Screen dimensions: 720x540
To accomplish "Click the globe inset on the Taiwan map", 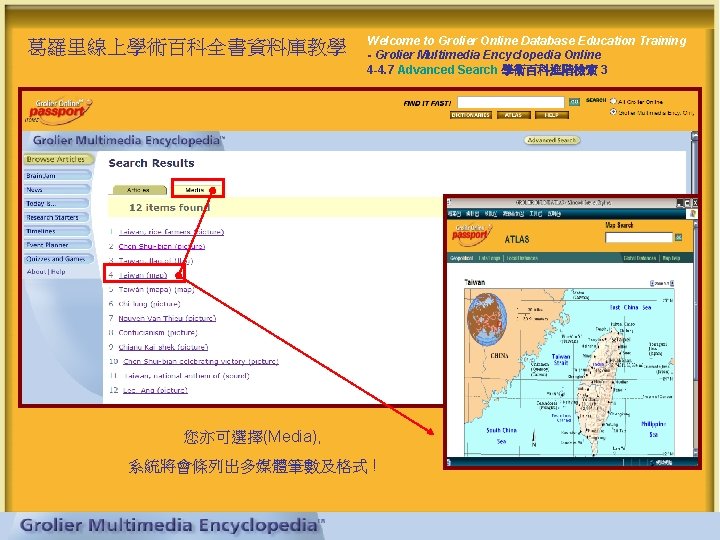I will [487, 319].
